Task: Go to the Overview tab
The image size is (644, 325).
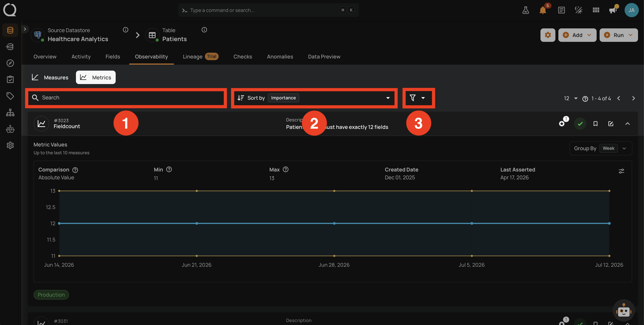Action: (x=45, y=57)
